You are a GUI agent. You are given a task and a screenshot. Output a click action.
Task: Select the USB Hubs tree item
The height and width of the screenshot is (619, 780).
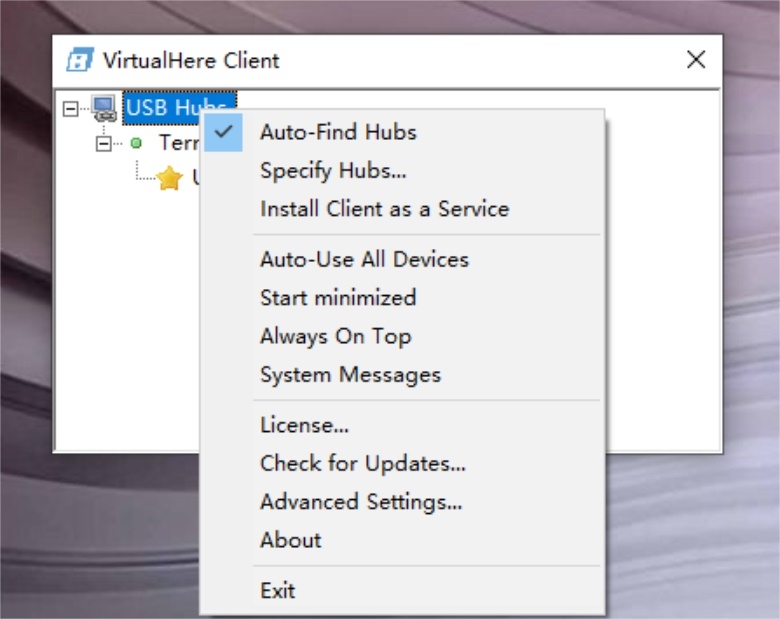click(180, 107)
